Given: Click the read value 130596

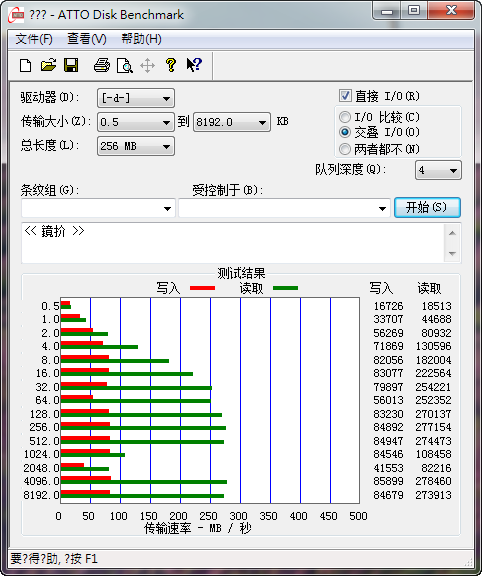Looking at the screenshot, I should point(434,346).
